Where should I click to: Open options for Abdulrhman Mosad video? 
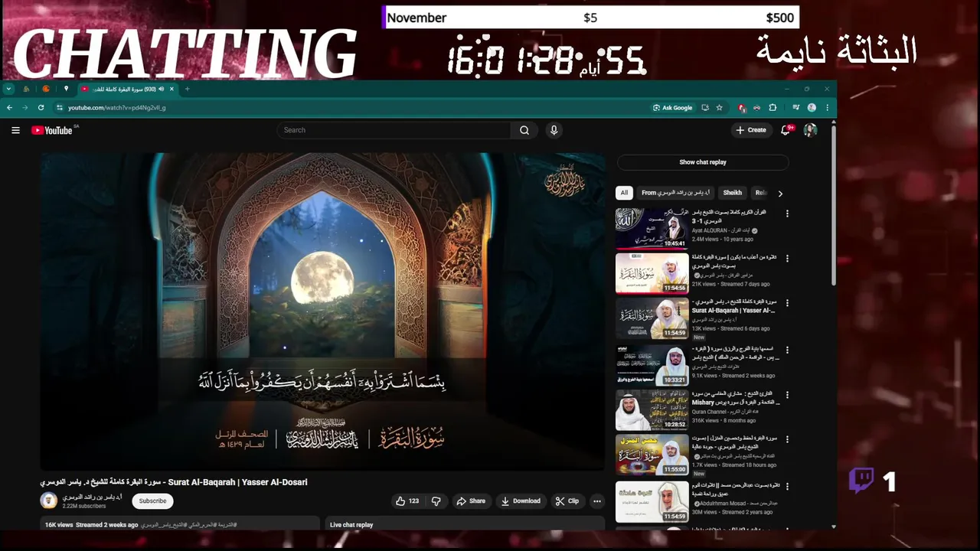(x=787, y=485)
